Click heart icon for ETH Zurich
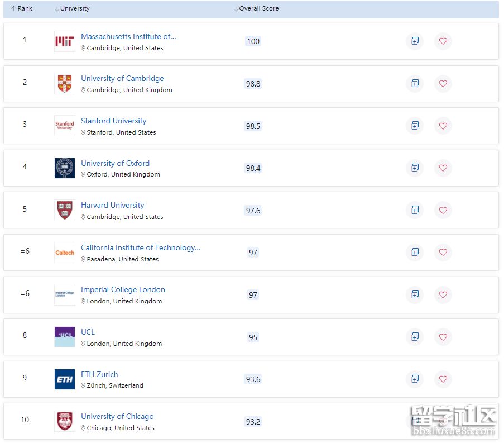Screen dimensions: 504x443 (443, 379)
